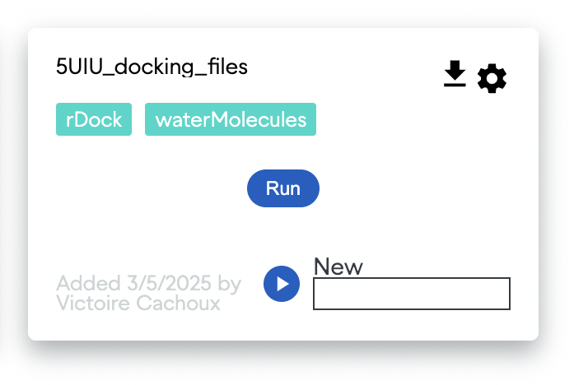Download the 5UIU_docking_files dataset
588x385 pixels.
[x=455, y=76]
